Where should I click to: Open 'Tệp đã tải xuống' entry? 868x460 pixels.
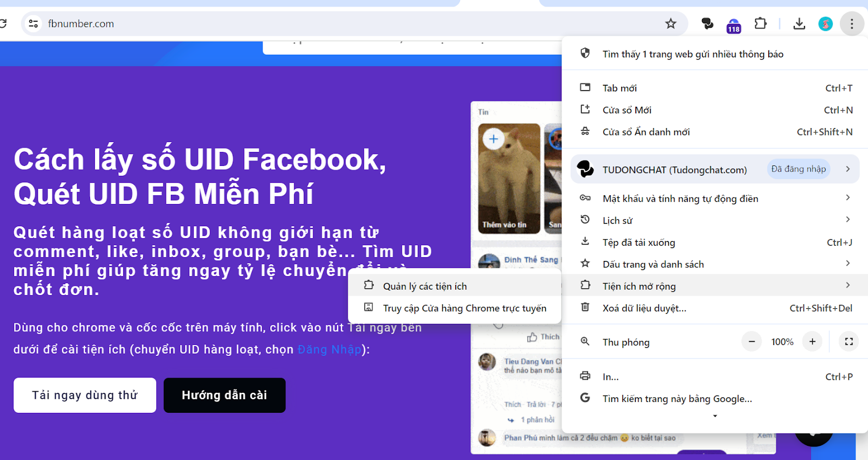click(715, 242)
